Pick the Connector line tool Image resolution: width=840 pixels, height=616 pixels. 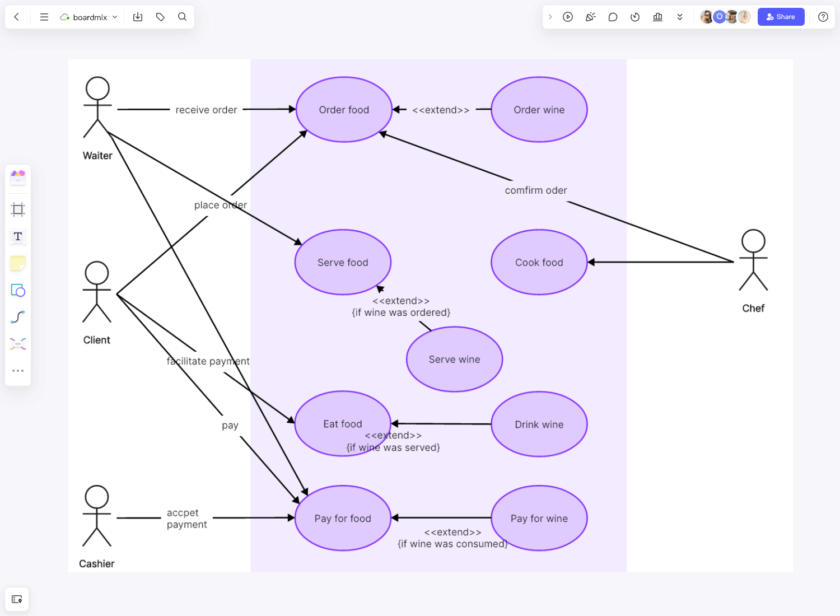point(18,317)
